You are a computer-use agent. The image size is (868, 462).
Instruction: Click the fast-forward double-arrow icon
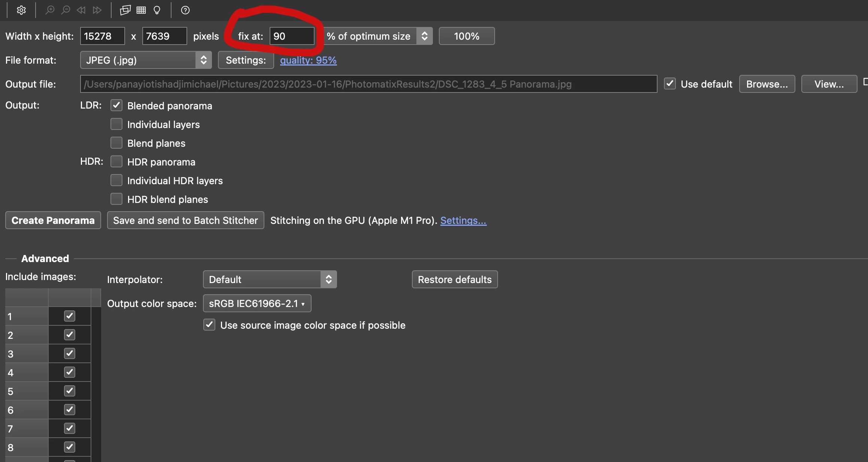97,10
